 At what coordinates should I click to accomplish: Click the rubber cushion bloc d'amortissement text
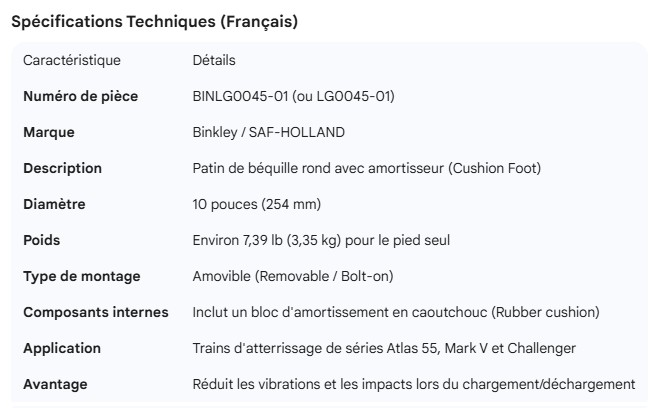click(396, 312)
